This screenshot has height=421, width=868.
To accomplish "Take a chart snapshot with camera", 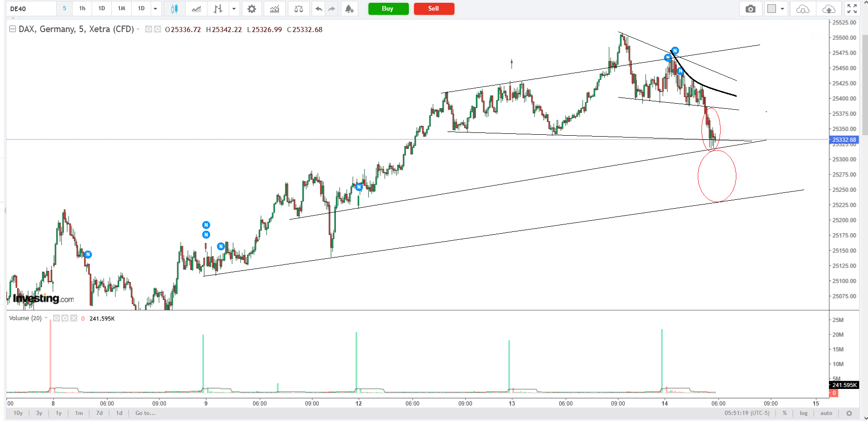I will click(750, 9).
